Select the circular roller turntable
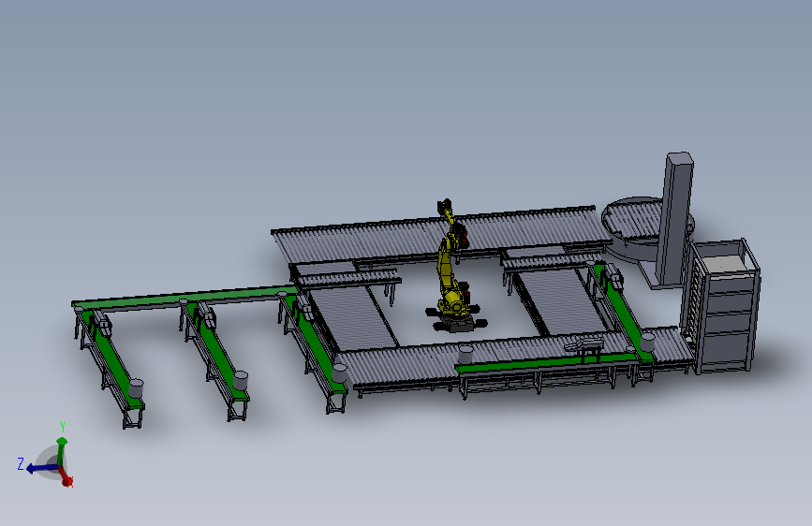Screen dimensions: 812x526 point(635,226)
